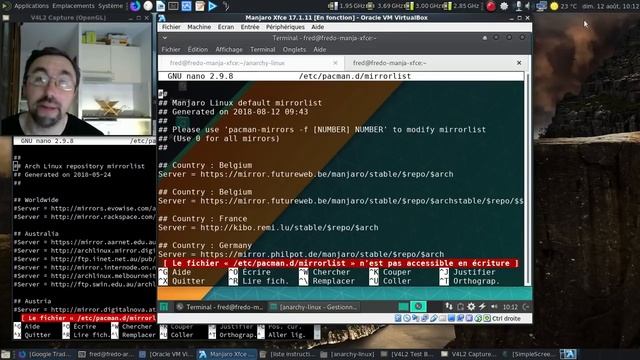Click the show desktop icon in host taskbar
The width and height of the screenshot is (640, 360).
6,354
